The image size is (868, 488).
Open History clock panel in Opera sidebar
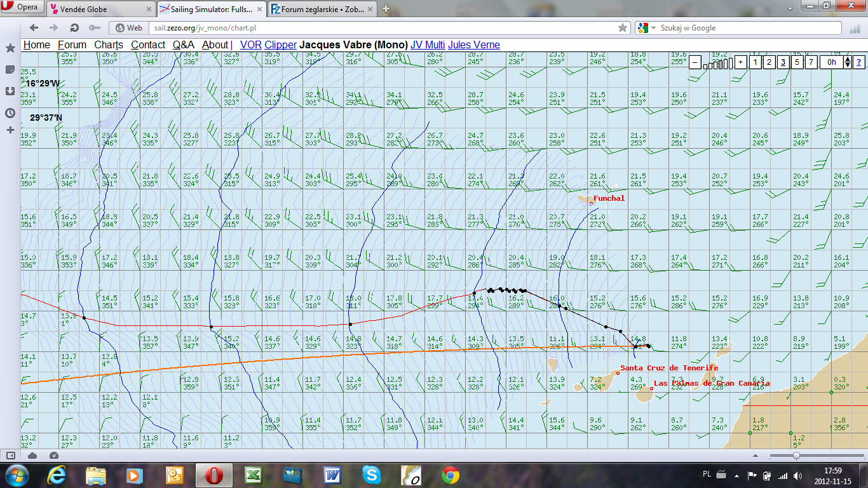pyautogui.click(x=10, y=113)
